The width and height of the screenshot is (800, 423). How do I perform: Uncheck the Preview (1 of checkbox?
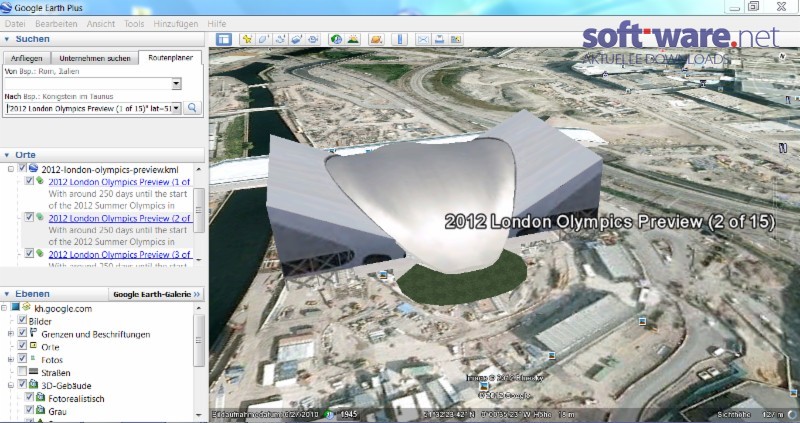coord(30,181)
